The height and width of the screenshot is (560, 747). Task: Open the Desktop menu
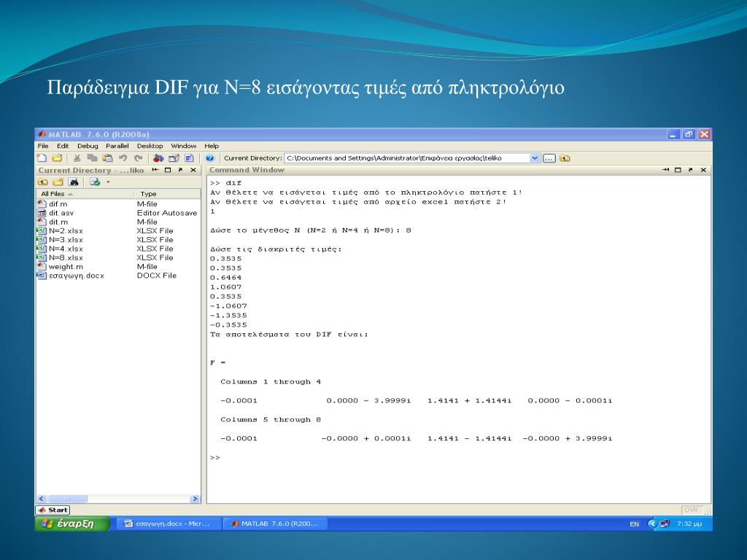150,146
